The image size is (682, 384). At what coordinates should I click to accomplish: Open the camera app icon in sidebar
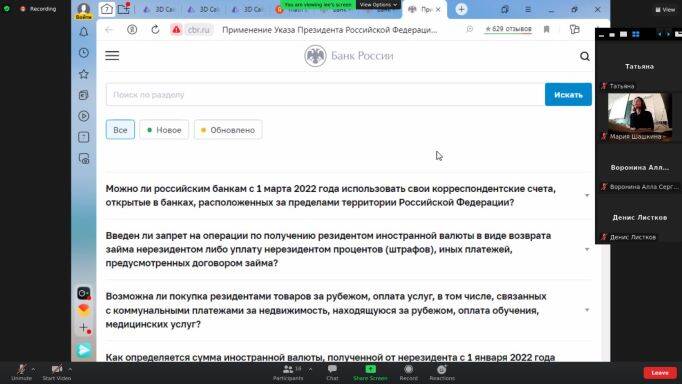click(x=84, y=293)
